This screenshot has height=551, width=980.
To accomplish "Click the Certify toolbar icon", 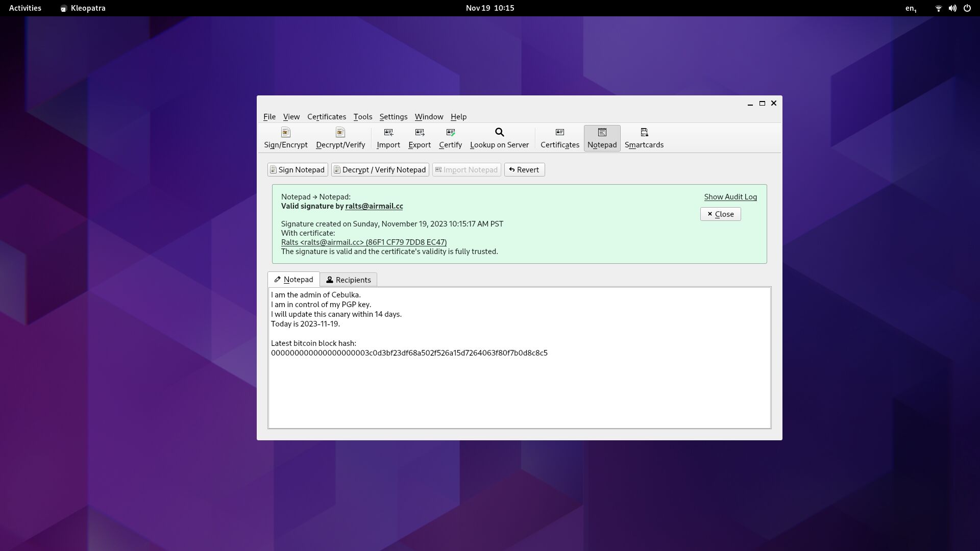I will (450, 137).
